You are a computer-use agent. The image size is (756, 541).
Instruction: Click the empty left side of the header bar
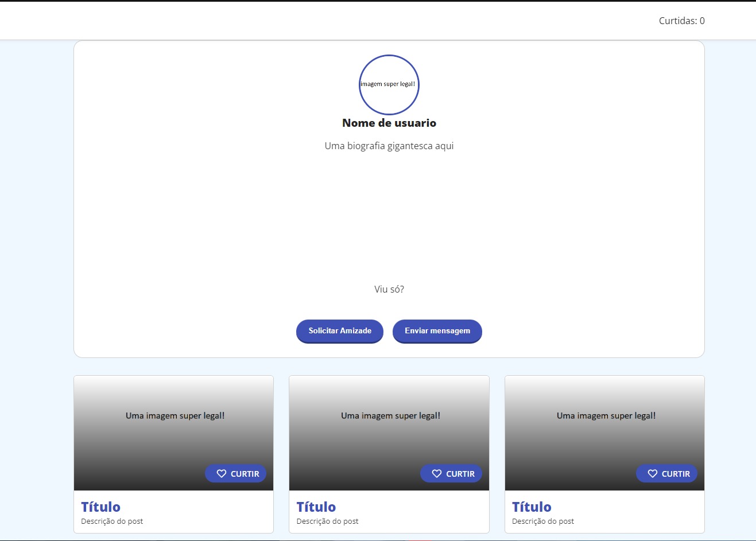point(172,21)
